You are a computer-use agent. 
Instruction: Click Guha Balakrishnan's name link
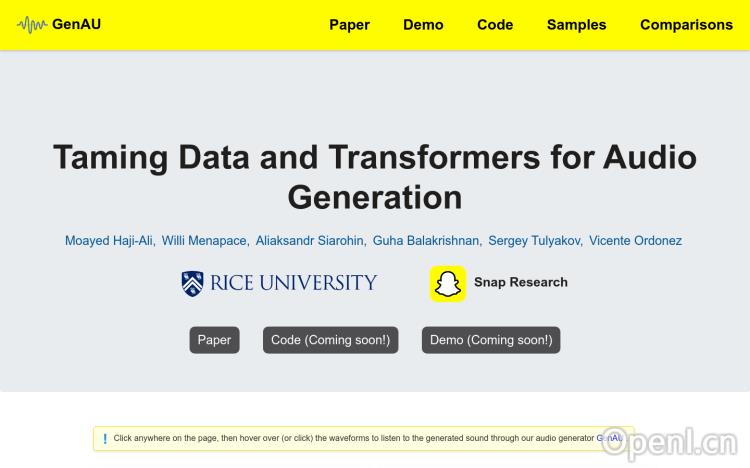pyautogui.click(x=426, y=241)
